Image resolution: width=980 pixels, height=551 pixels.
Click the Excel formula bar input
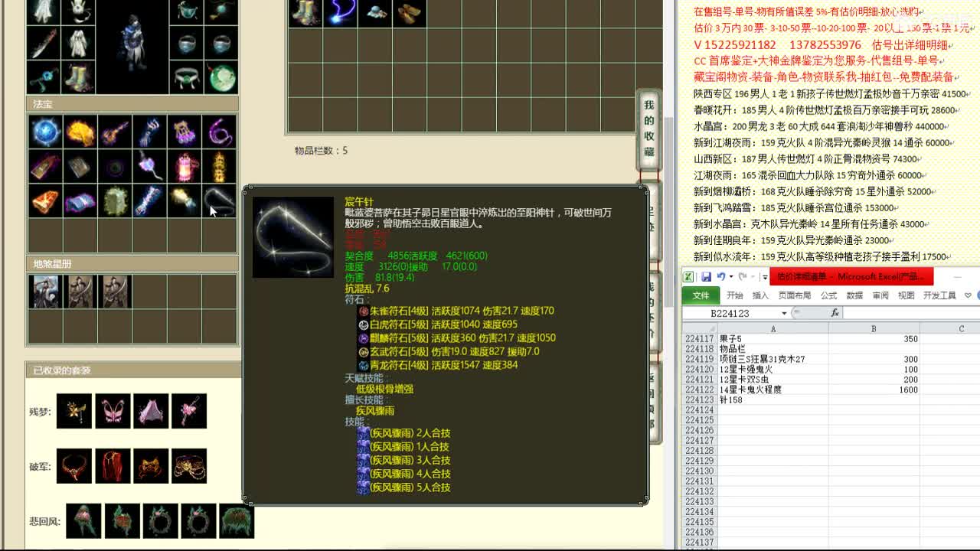(911, 312)
